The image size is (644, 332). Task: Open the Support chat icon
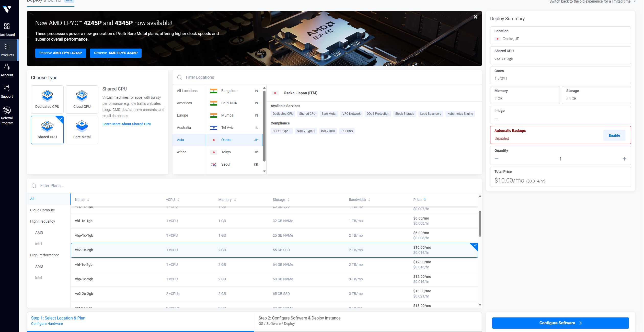coord(7,88)
